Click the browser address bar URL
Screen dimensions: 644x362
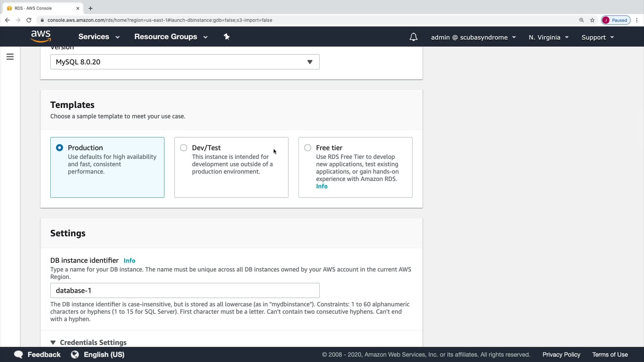(160, 20)
